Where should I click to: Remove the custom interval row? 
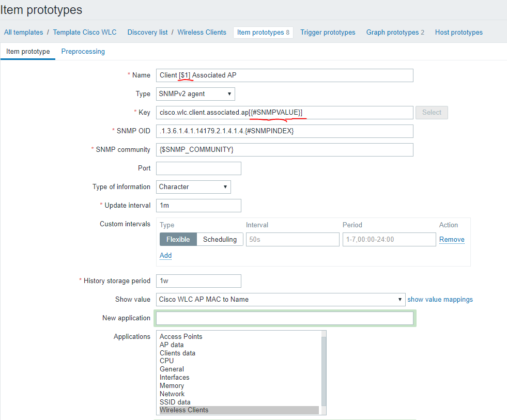[451, 239]
